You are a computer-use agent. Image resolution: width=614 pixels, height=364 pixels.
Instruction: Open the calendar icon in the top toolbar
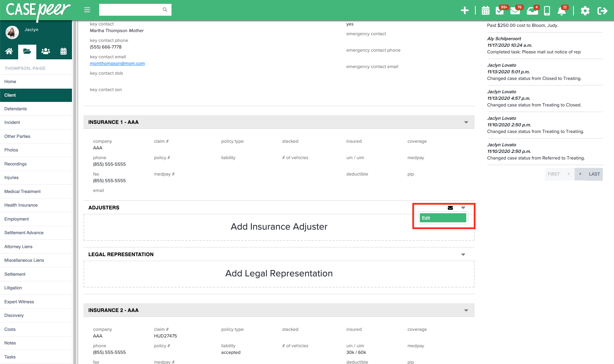485,10
